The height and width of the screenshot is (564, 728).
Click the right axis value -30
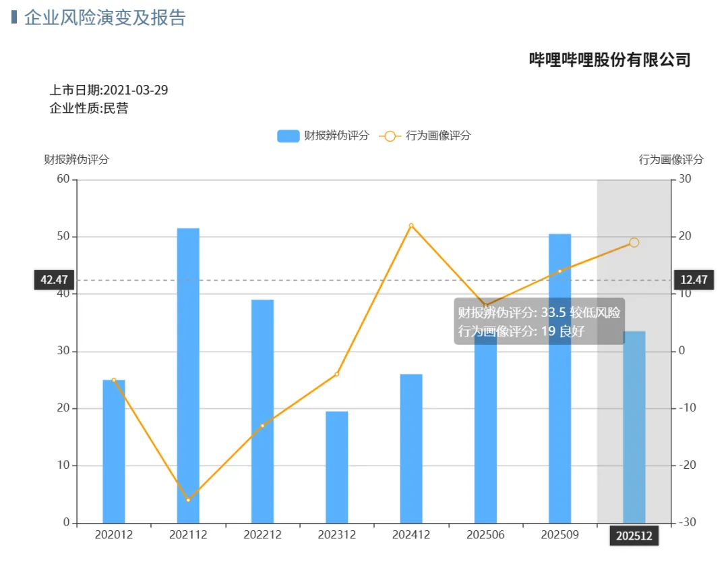(687, 522)
